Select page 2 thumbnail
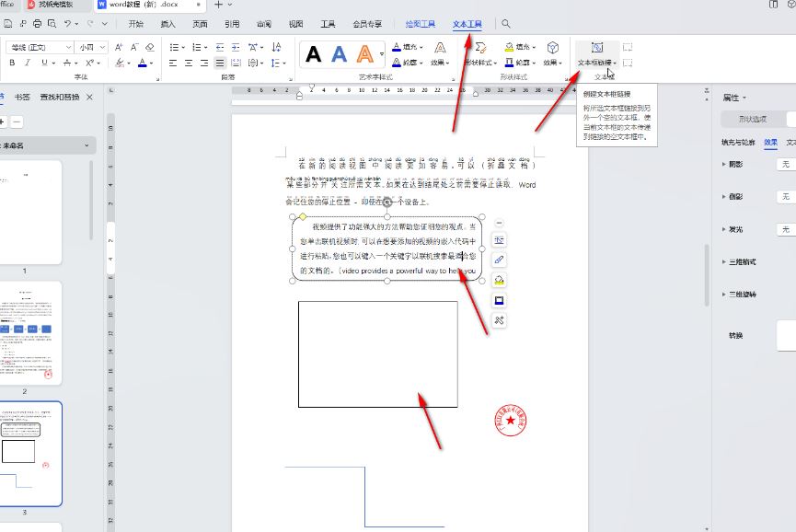The width and height of the screenshot is (796, 532). coord(31,333)
